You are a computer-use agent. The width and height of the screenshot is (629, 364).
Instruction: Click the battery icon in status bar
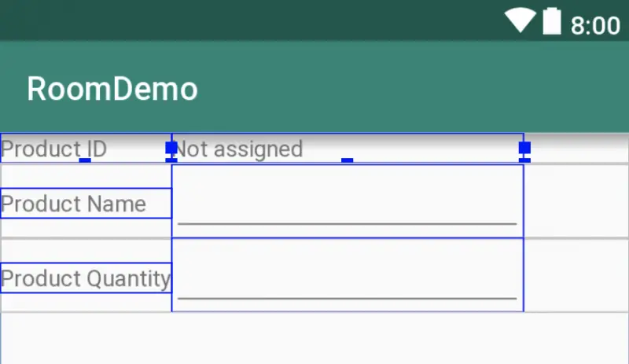pyautogui.click(x=552, y=21)
